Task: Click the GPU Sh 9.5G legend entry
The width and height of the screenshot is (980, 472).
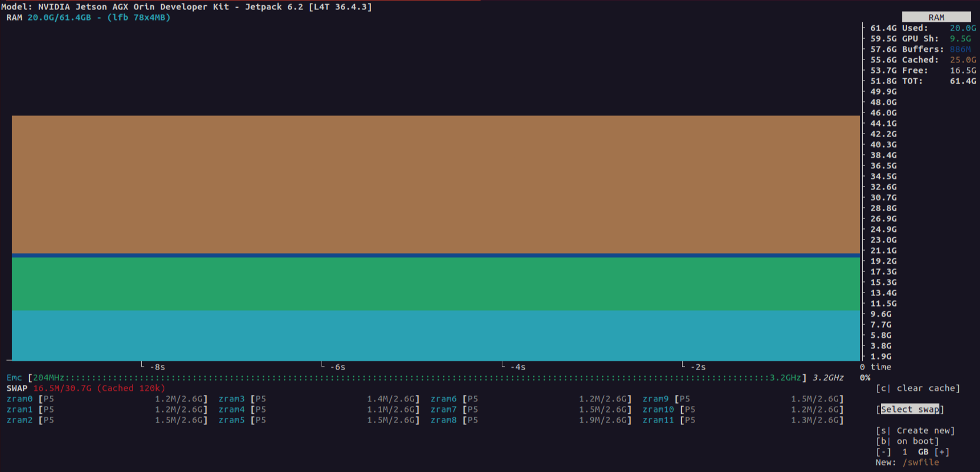Action: pos(936,38)
